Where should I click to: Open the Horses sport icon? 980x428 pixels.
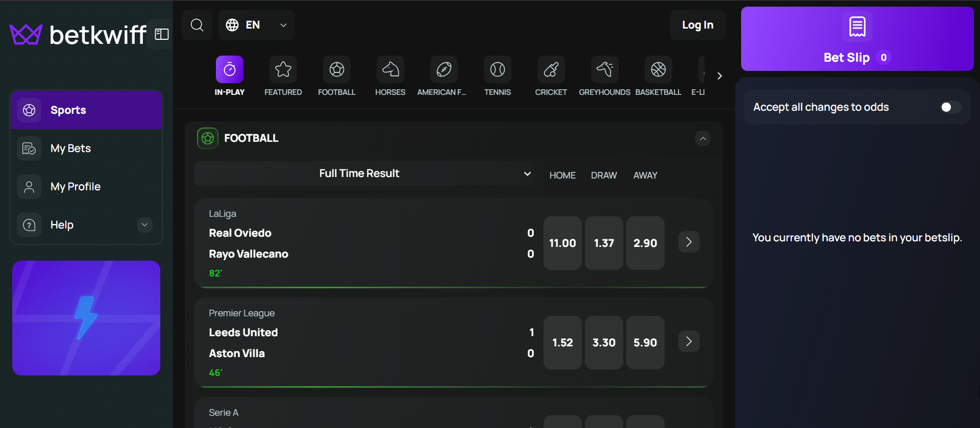point(390,69)
